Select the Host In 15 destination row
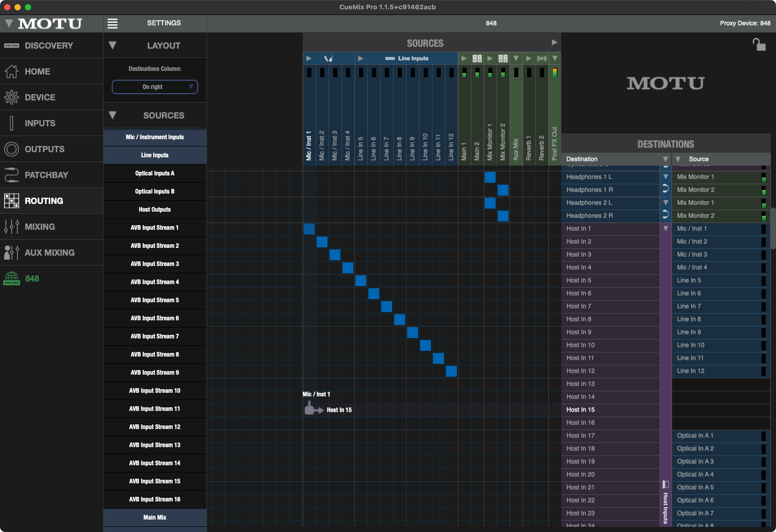The width and height of the screenshot is (776, 532). [610, 410]
